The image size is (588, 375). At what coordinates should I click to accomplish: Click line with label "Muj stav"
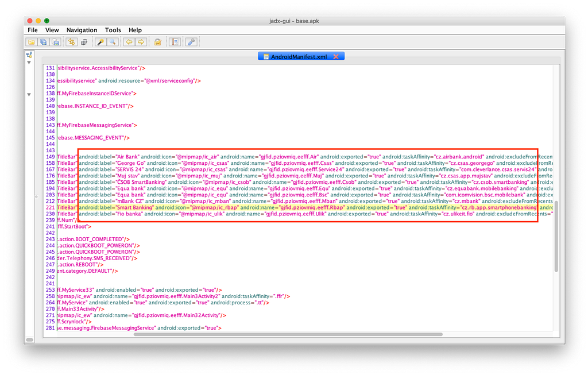tap(304, 176)
